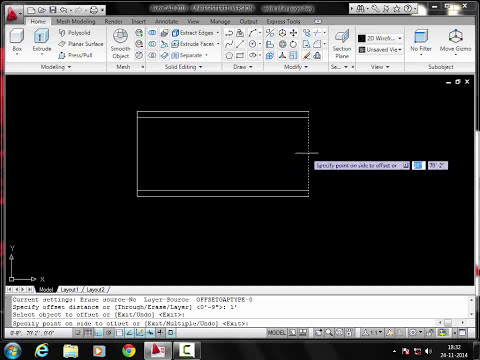Click the Section Plane tool
The image size is (480, 360).
click(x=342, y=44)
